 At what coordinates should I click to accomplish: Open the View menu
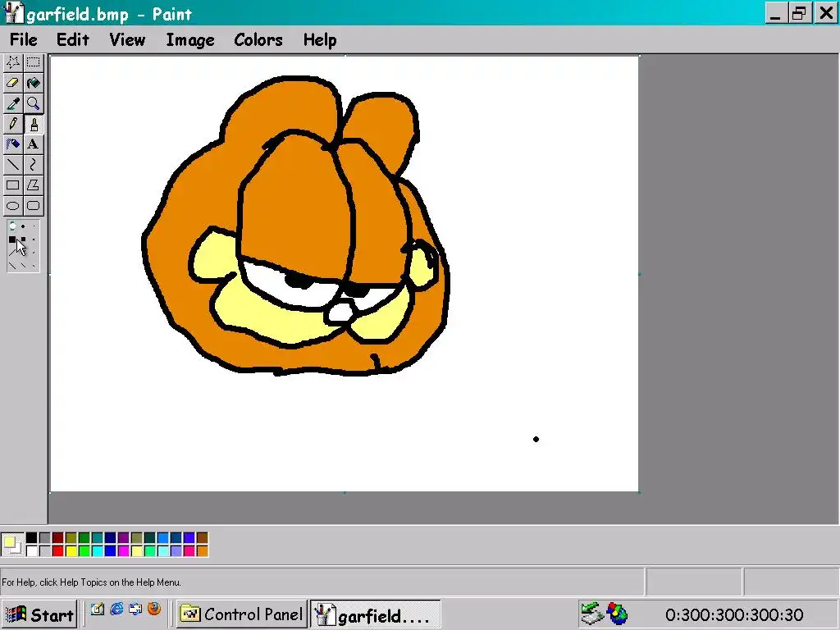point(127,39)
